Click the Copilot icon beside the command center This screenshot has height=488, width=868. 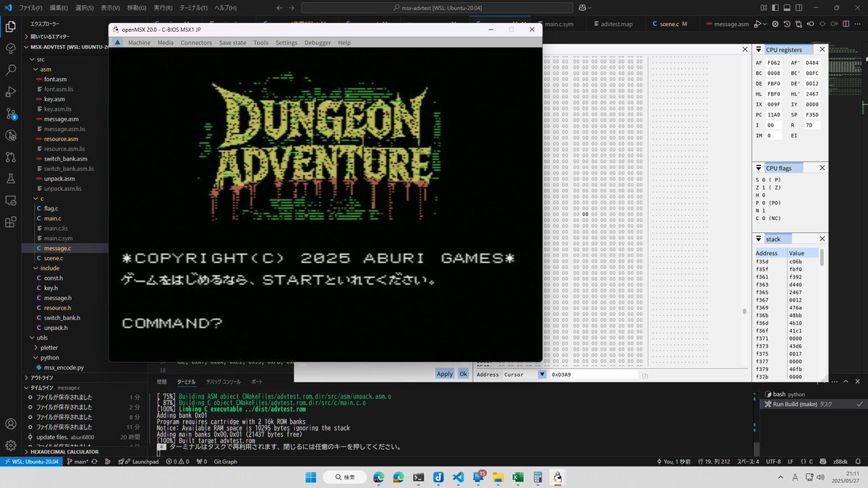tap(583, 7)
